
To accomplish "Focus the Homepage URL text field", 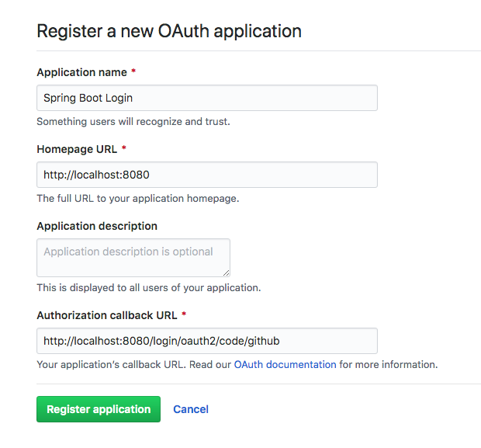I will pos(206,175).
